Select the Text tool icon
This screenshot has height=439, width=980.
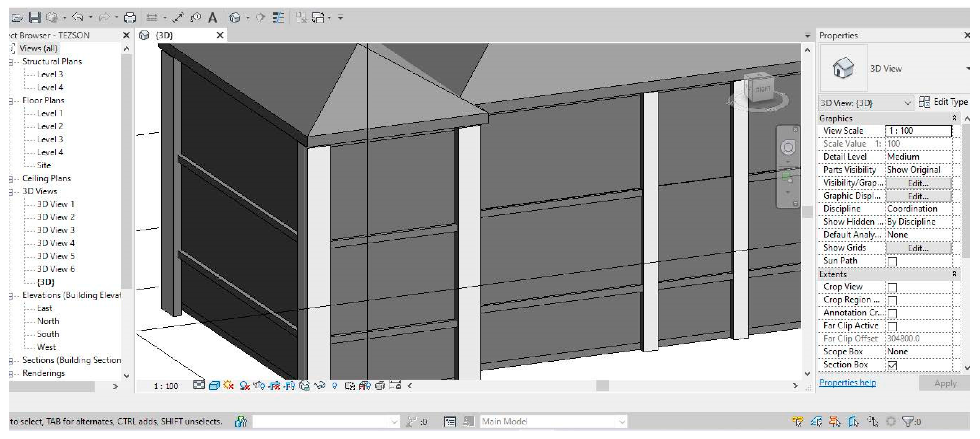click(x=213, y=17)
